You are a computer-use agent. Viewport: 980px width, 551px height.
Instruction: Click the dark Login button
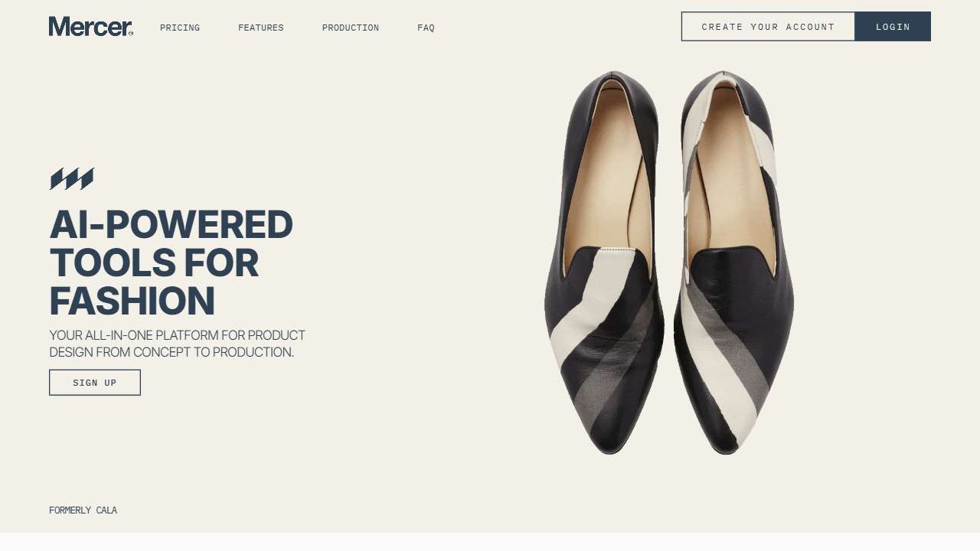[x=893, y=27]
